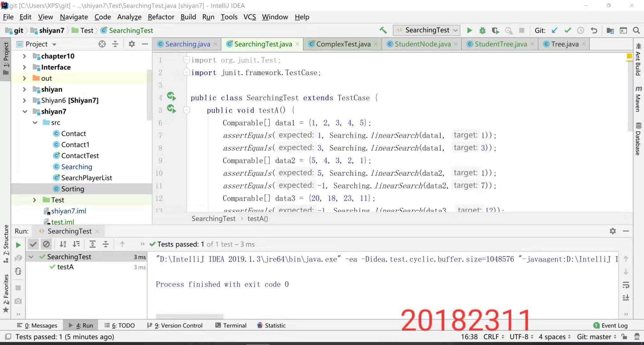Open the 6: TODO tool window
This screenshot has width=644, height=345.
[x=120, y=326]
